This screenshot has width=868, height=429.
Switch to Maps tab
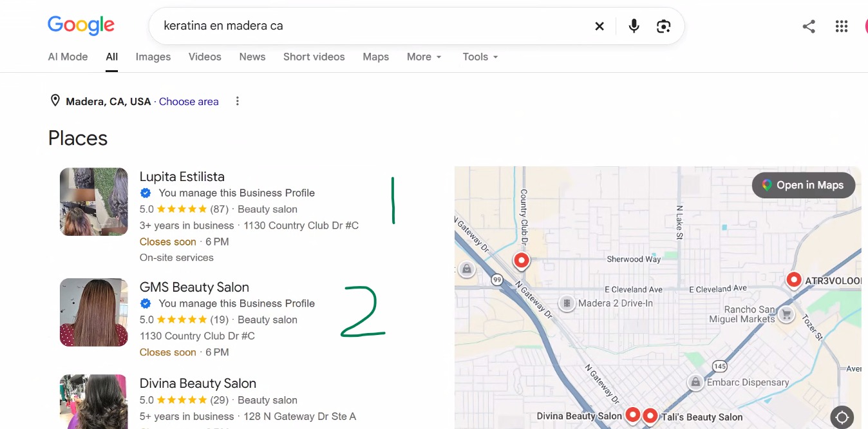point(376,57)
